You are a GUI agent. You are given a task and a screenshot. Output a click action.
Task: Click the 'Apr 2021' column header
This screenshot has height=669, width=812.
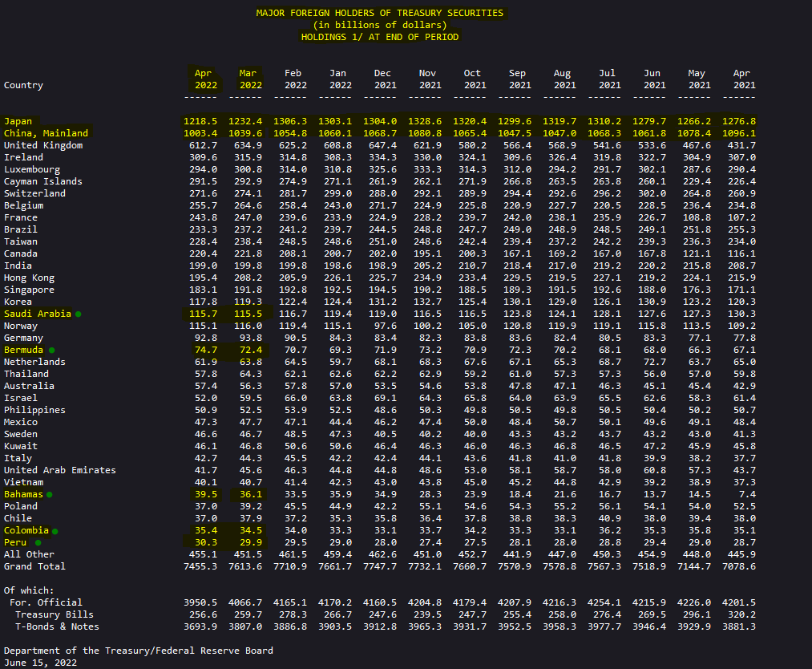(x=744, y=79)
